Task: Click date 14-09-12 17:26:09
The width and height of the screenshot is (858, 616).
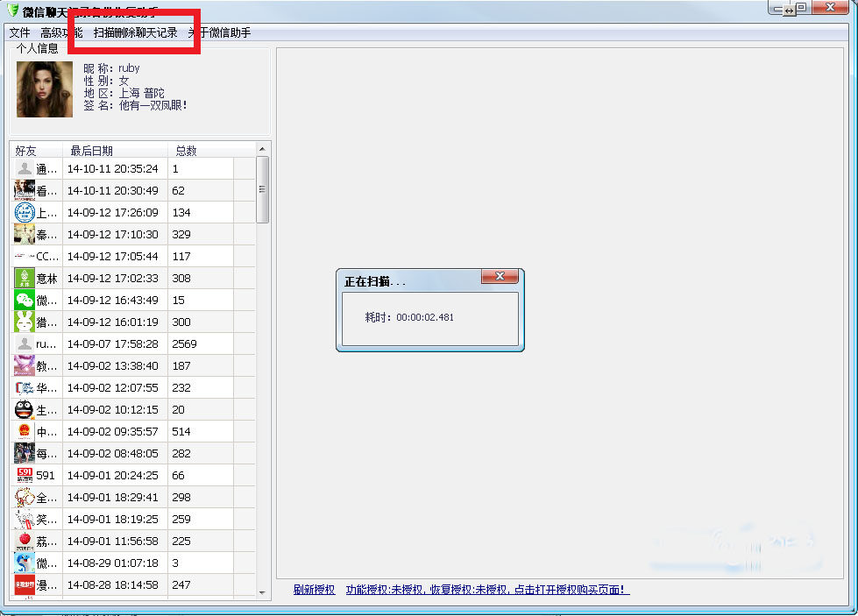Action: (113, 212)
